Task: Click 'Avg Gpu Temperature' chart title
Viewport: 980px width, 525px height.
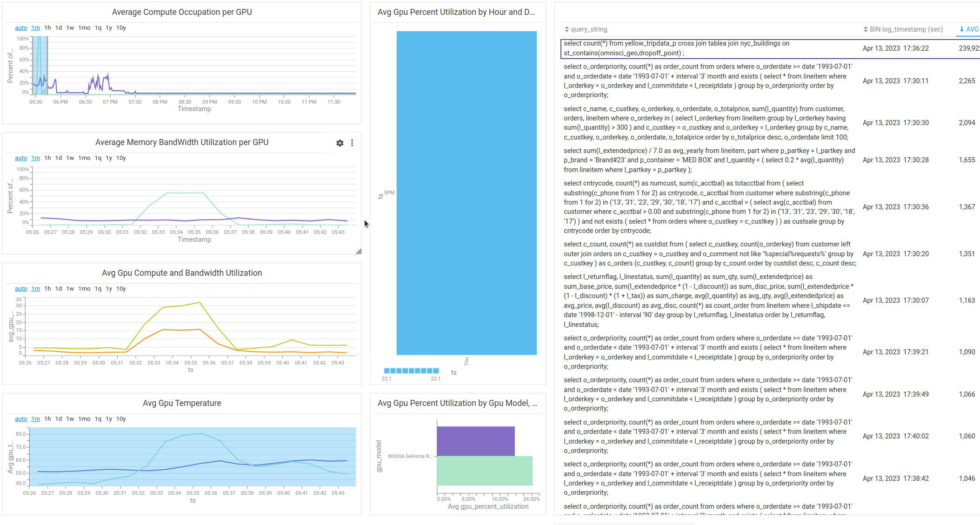Action: coord(182,403)
